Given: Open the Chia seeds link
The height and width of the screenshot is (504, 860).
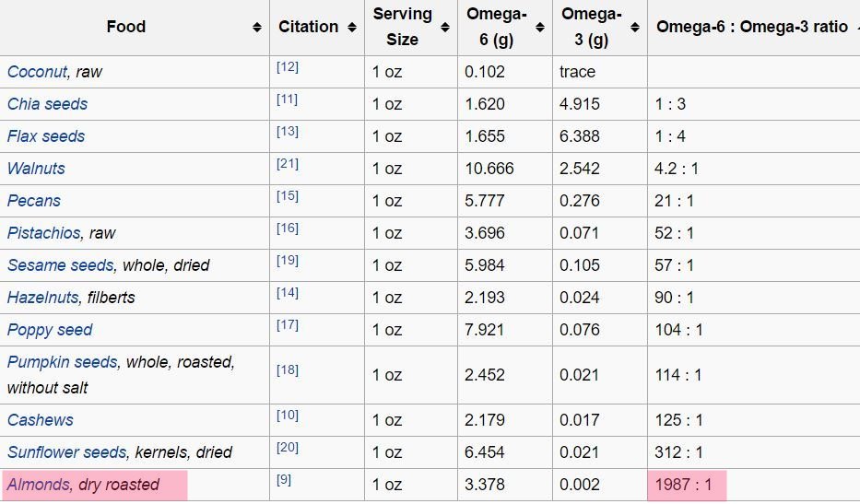Looking at the screenshot, I should [x=47, y=104].
